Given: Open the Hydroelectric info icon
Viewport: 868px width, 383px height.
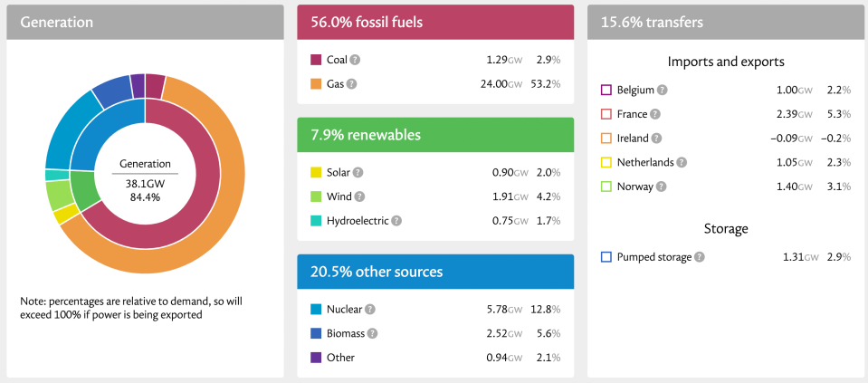Looking at the screenshot, I should (x=396, y=220).
